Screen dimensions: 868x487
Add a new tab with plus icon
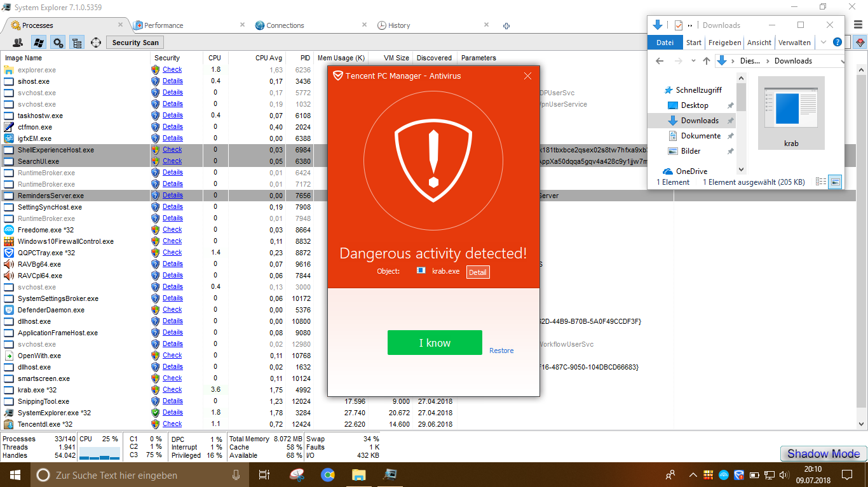click(506, 26)
